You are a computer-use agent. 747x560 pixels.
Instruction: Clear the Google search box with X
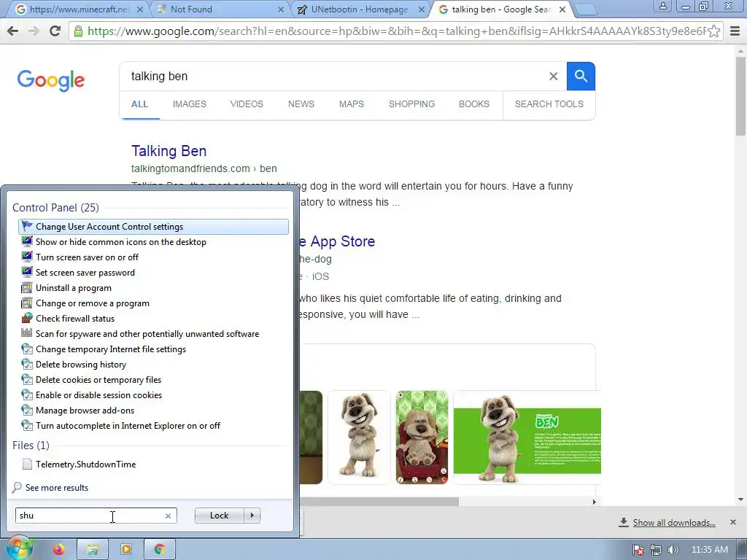(x=553, y=76)
